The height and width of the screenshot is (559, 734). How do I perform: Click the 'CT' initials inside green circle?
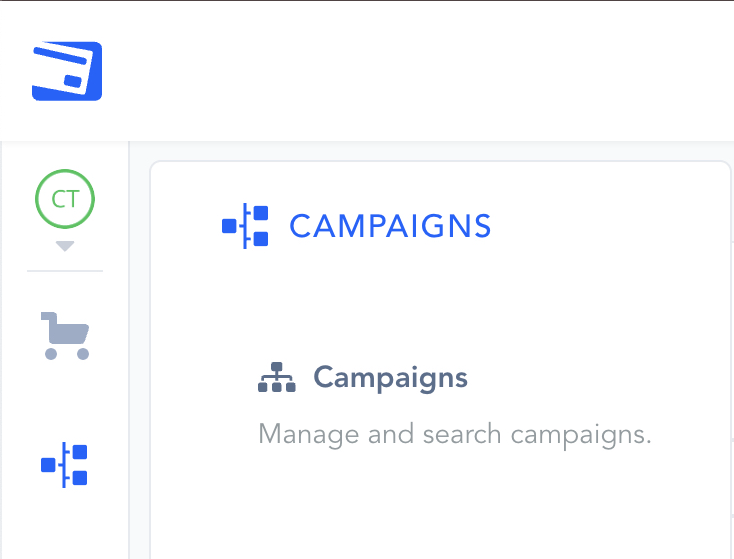[65, 200]
